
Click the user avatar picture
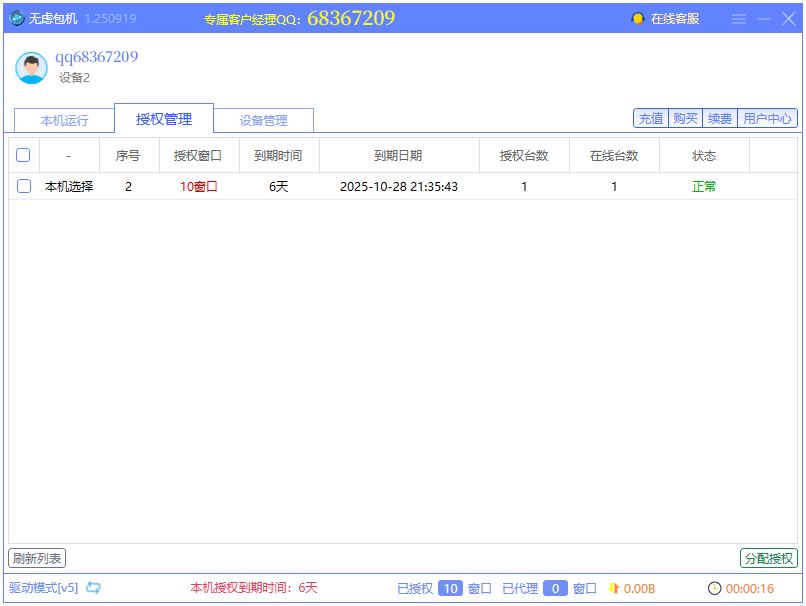click(30, 69)
